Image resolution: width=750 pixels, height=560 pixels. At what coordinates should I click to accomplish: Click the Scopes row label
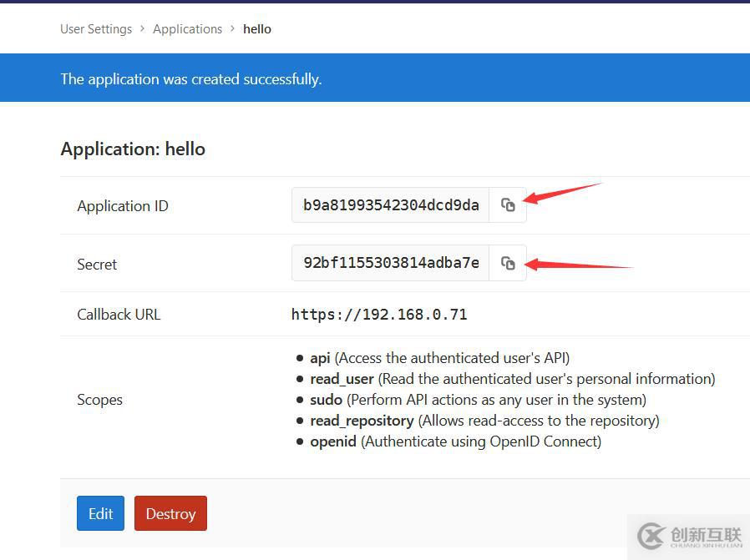tap(99, 400)
